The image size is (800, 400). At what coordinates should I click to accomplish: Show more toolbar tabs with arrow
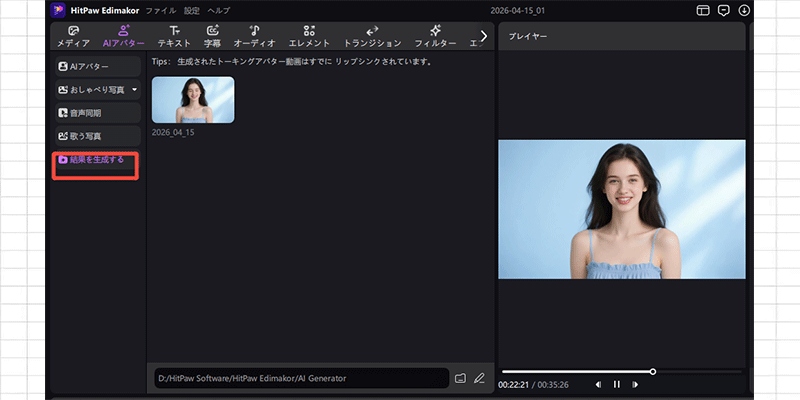click(484, 36)
